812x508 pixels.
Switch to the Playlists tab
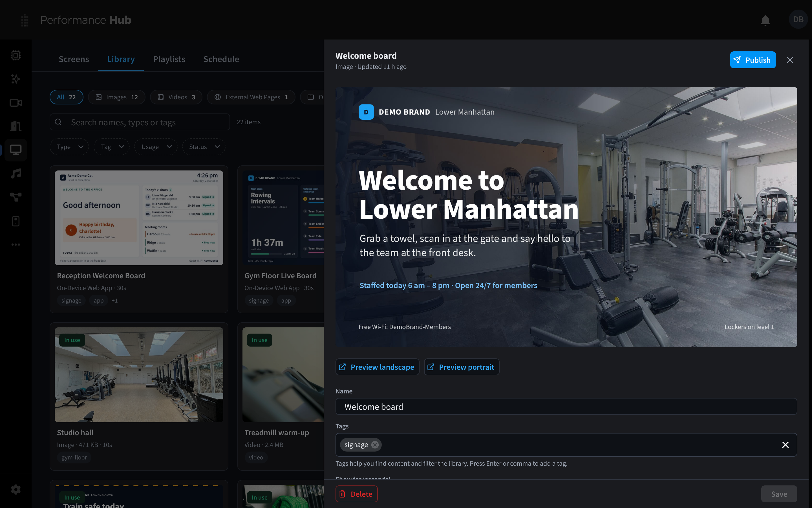click(x=169, y=59)
